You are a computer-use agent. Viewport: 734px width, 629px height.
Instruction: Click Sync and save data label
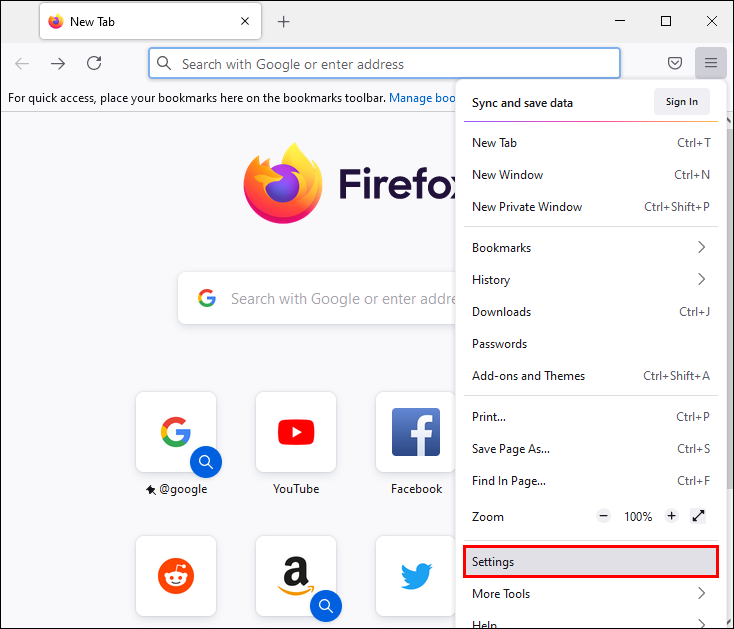coord(522,103)
